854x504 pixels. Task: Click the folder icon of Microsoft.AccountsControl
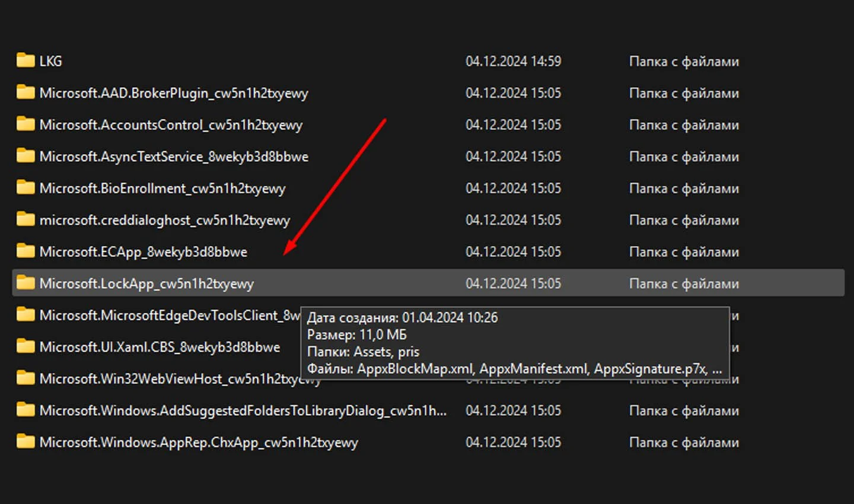[x=26, y=125]
